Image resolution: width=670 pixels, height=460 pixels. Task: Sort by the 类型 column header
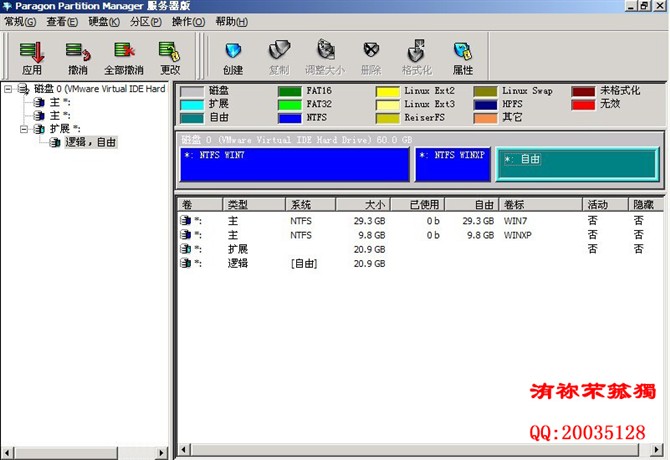(254, 205)
